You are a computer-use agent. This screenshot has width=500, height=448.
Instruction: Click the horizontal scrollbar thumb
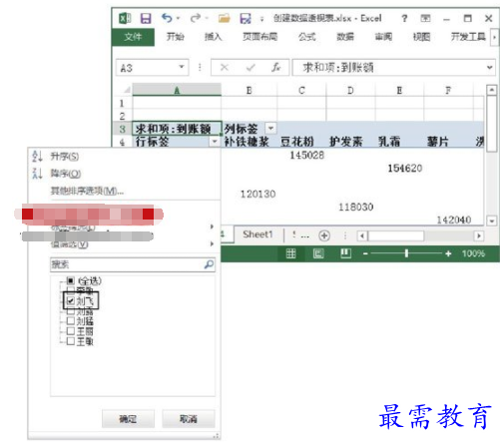(396, 235)
